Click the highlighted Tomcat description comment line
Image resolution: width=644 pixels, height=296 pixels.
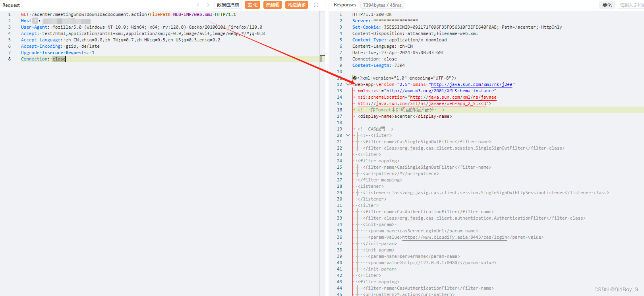401,110
